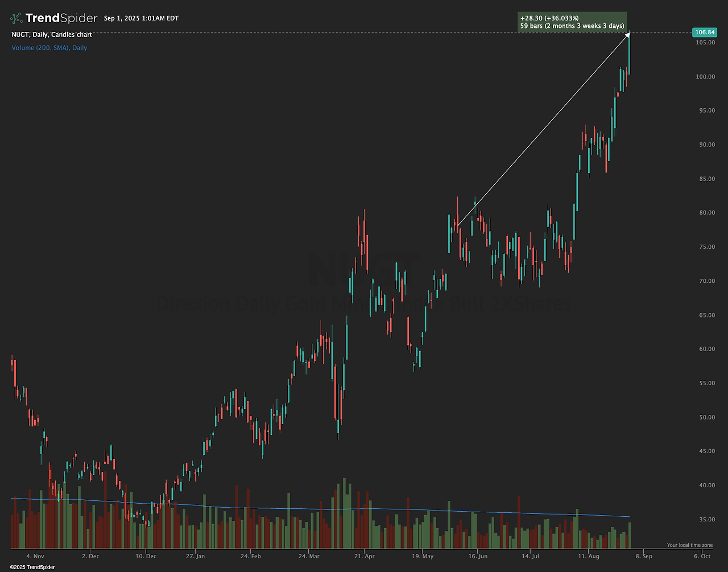Select the +28.30 (+36.033%) measurement box
Screen dimensions: 728x572
click(x=572, y=22)
